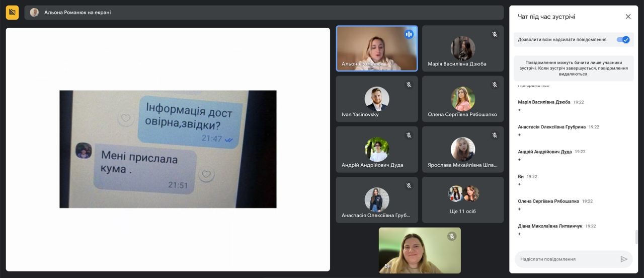Click muted mic icon on Андрій Дуда tile

pyautogui.click(x=409, y=135)
